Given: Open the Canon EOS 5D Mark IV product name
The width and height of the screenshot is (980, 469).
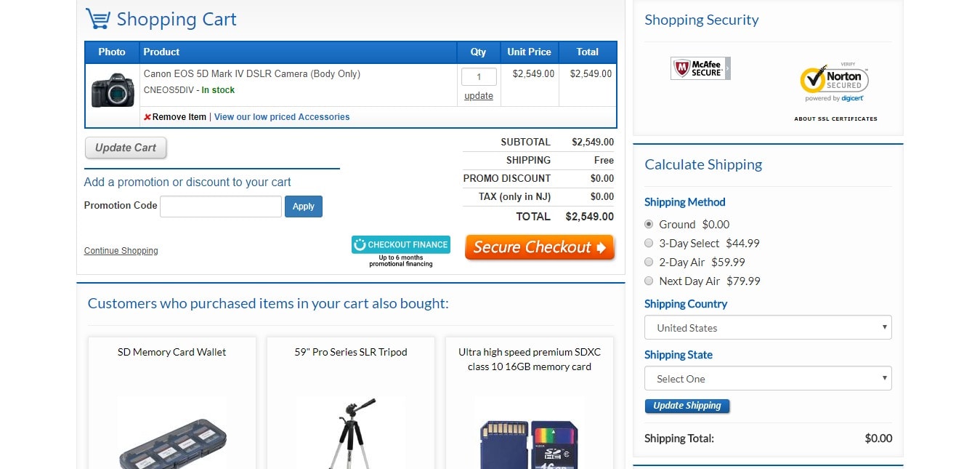Looking at the screenshot, I should (x=252, y=74).
